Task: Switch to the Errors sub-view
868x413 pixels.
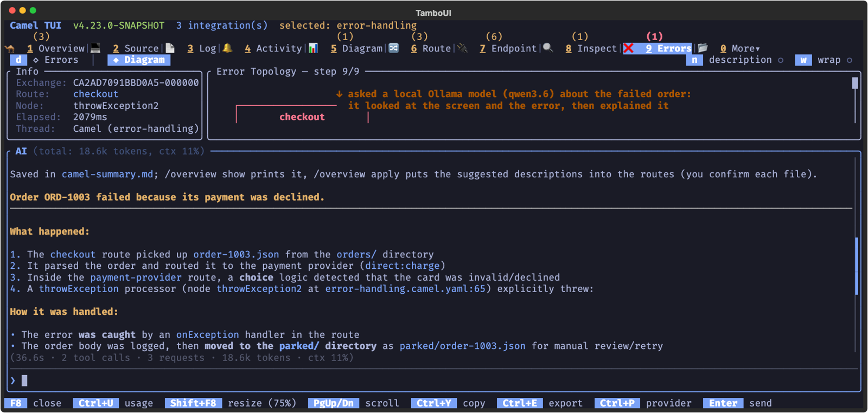Action: 56,60
